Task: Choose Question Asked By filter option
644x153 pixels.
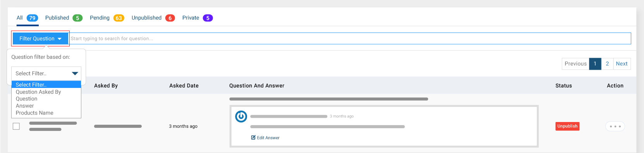Action: point(38,92)
